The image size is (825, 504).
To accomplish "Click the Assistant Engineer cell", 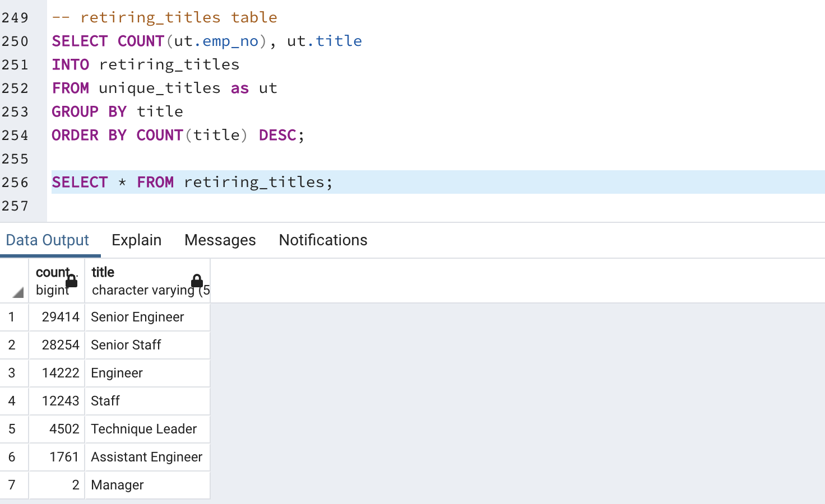I will tap(146, 457).
